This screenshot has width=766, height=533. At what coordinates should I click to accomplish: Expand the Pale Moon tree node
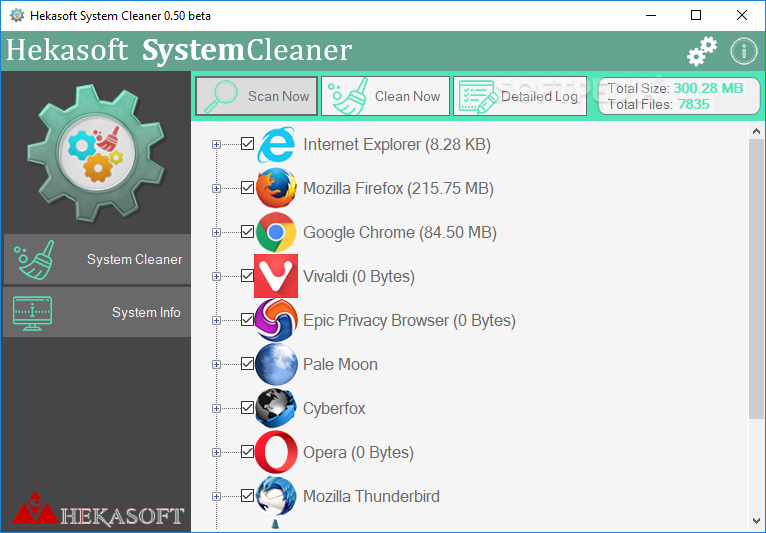click(216, 364)
